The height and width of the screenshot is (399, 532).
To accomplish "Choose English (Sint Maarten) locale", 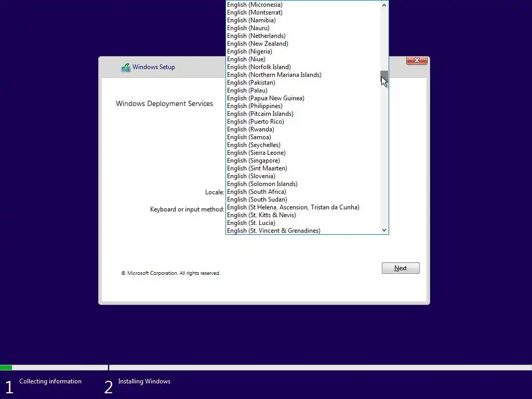I will tap(303, 169).
